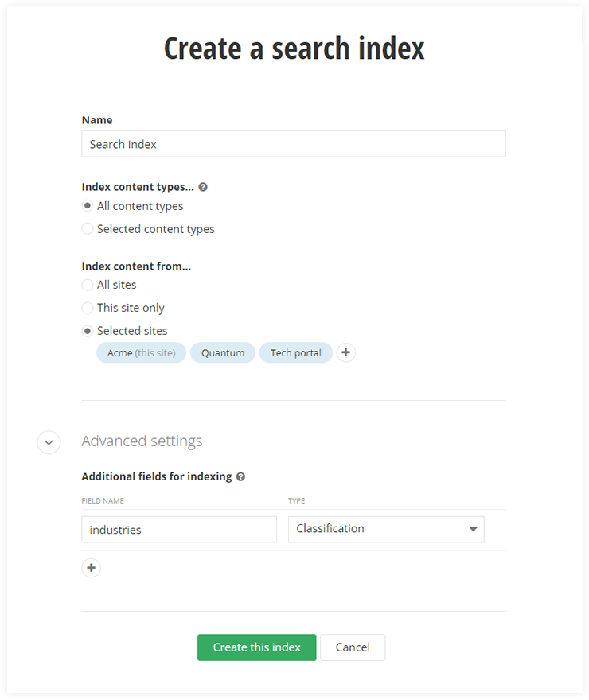This screenshot has width=589, height=700.
Task: Focus the Name input field
Action: point(293,144)
